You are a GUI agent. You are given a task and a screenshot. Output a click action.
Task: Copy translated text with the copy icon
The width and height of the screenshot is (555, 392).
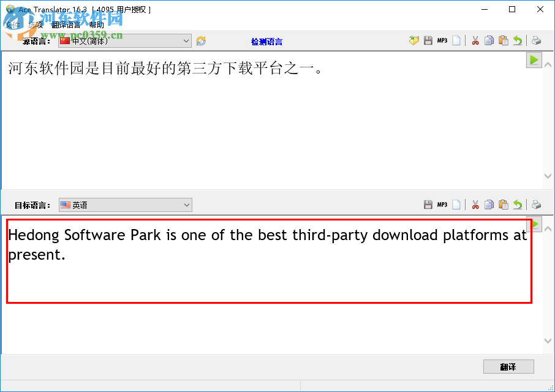490,205
